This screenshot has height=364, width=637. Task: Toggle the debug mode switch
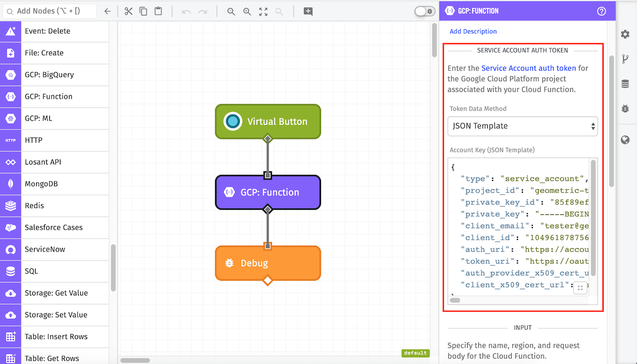[424, 11]
